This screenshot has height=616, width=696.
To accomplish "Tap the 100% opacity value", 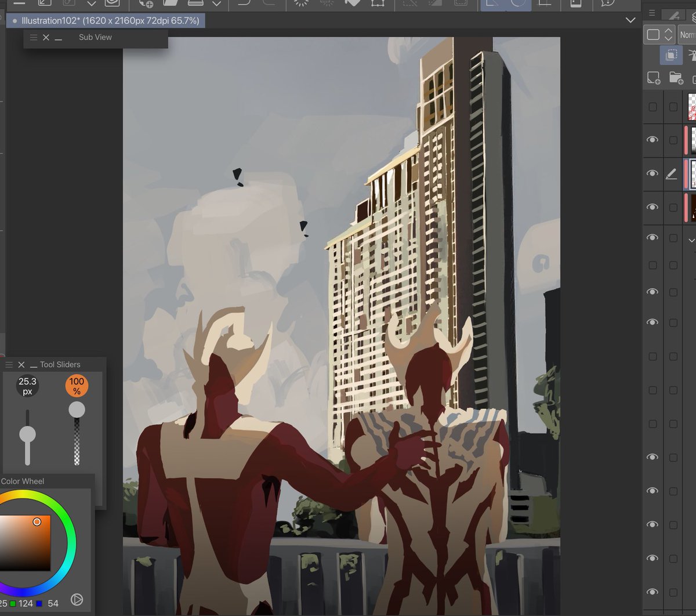I will click(77, 386).
